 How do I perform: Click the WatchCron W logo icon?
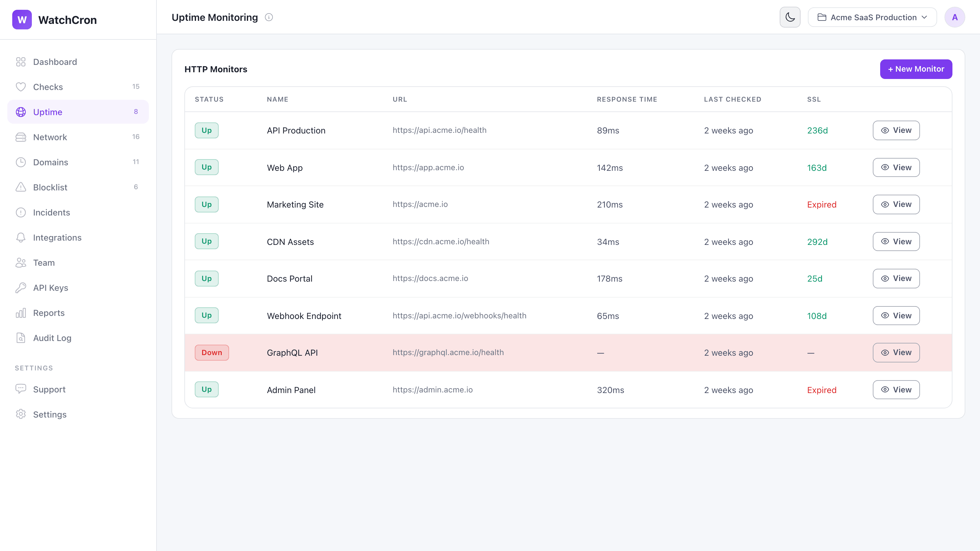pos(22,20)
